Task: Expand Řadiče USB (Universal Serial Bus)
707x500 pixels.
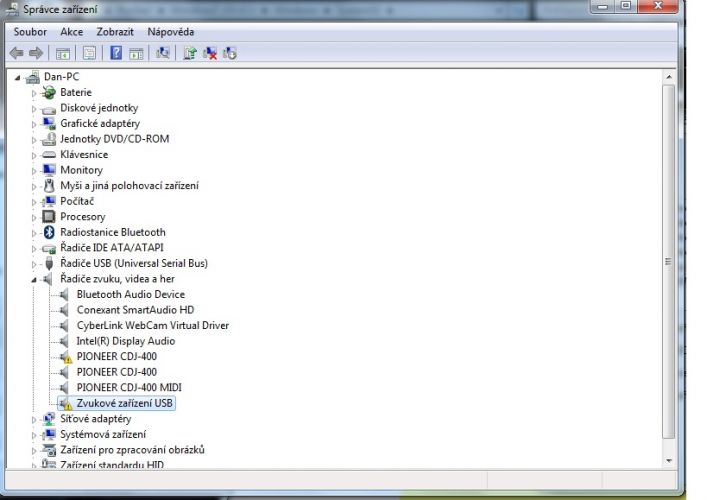Action: point(34,264)
